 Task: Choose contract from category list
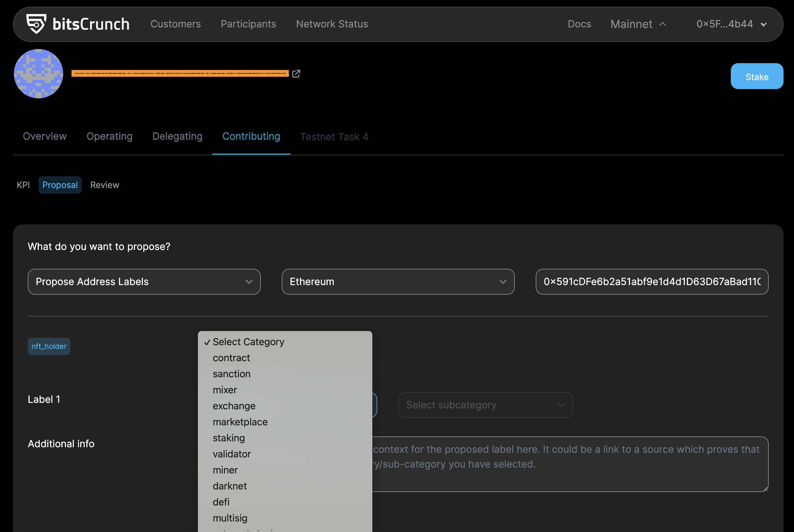(x=285, y=358)
